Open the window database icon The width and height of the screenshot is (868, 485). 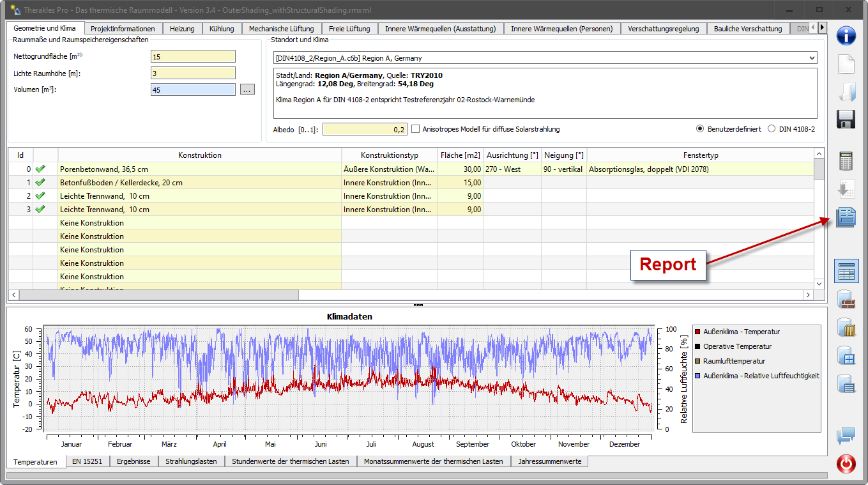pyautogui.click(x=846, y=356)
